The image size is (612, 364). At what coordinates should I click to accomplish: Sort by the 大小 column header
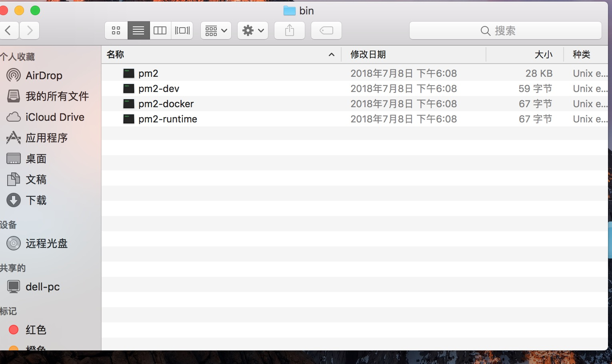click(x=525, y=54)
